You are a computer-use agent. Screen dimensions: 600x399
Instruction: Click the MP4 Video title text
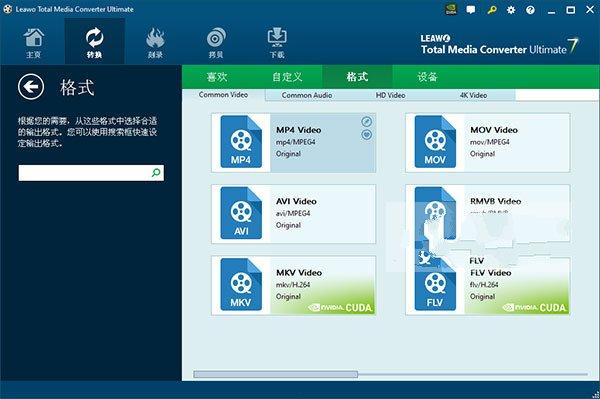coord(299,130)
